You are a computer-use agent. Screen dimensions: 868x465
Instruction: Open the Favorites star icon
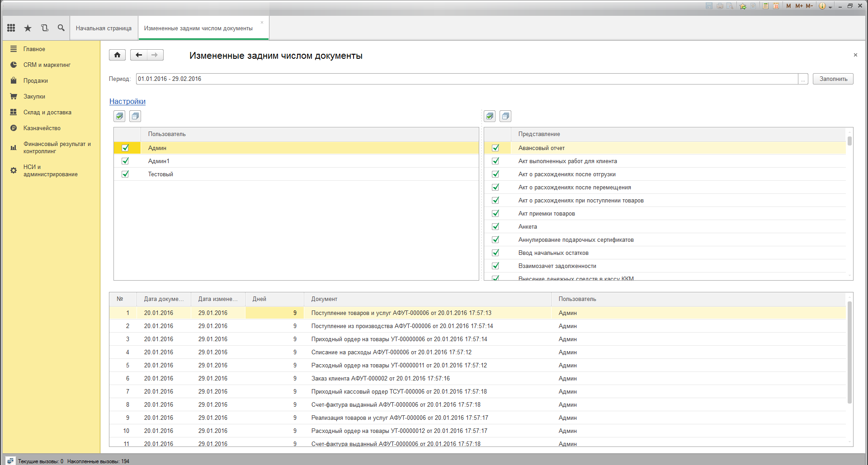28,28
